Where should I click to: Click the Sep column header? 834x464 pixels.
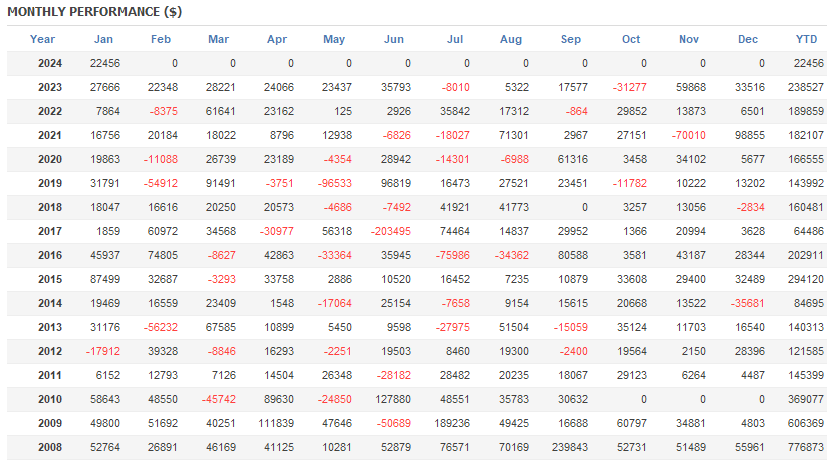point(571,39)
